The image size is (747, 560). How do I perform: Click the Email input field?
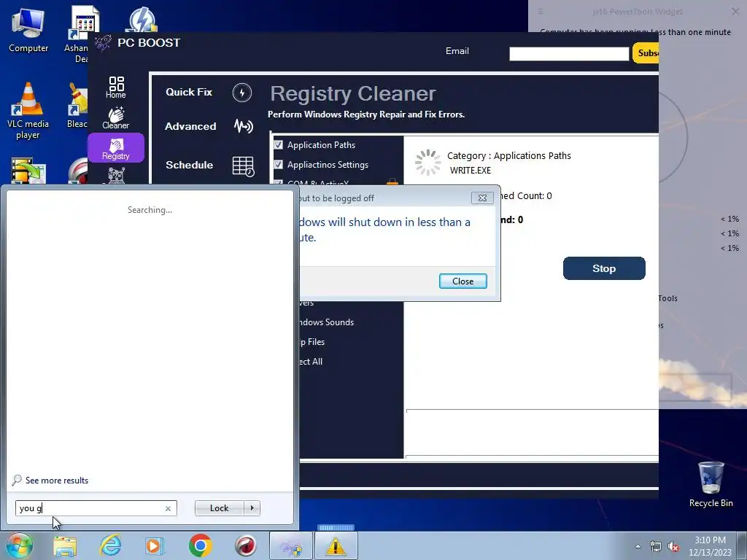(569, 54)
